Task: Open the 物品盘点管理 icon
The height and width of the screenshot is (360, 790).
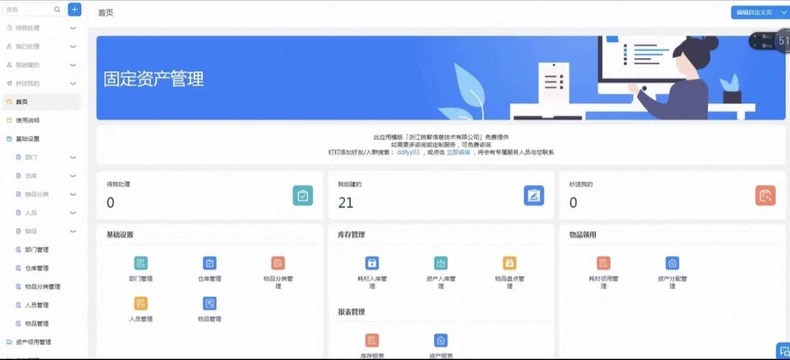Action: tap(509, 263)
